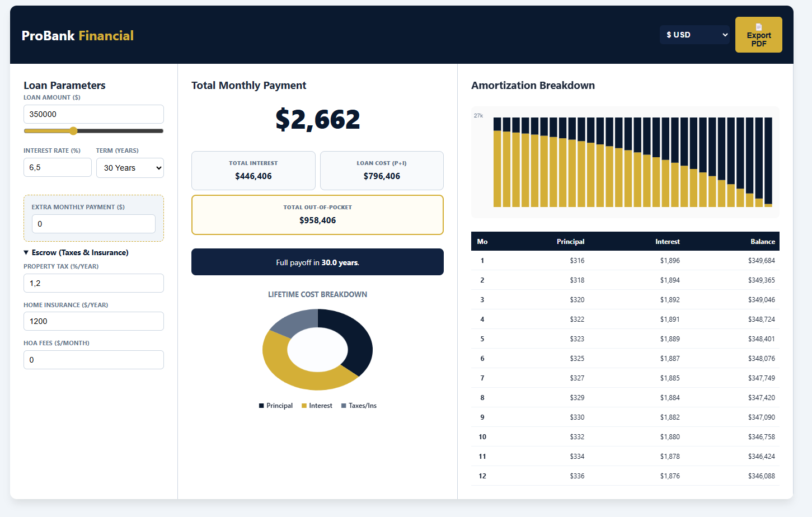This screenshot has height=517, width=812.
Task: Click the Amortization Breakdown heading
Action: click(x=533, y=86)
